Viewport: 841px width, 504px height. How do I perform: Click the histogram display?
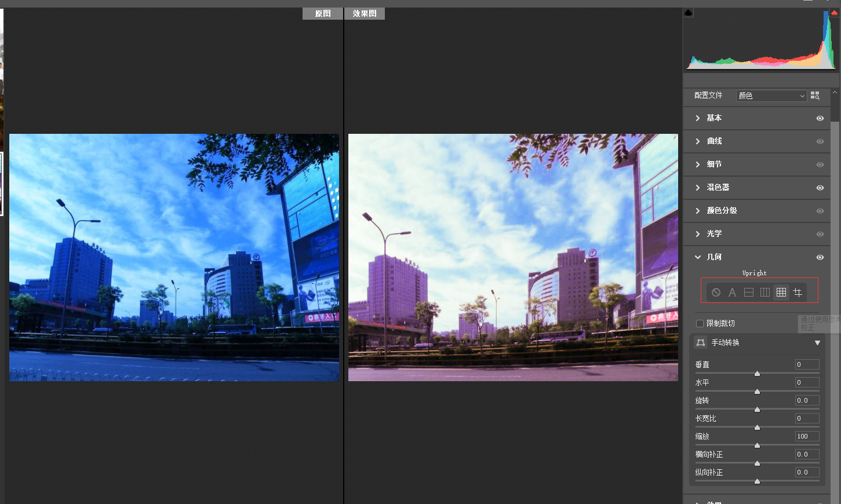tap(762, 39)
